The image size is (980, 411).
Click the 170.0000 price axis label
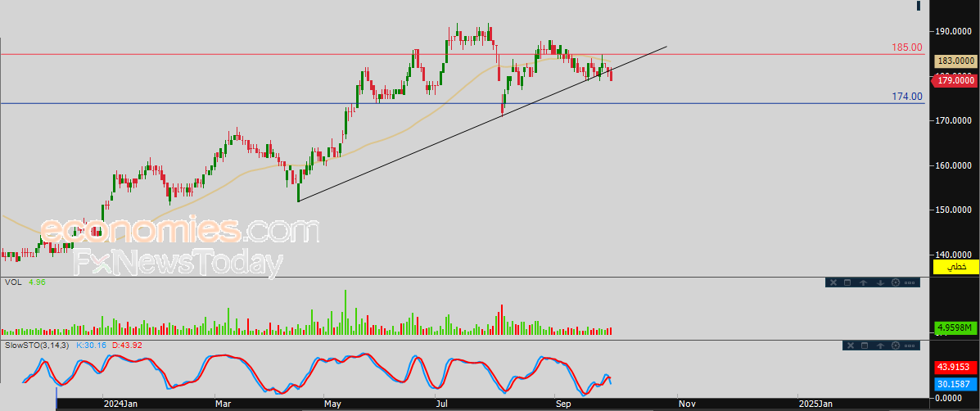(954, 120)
